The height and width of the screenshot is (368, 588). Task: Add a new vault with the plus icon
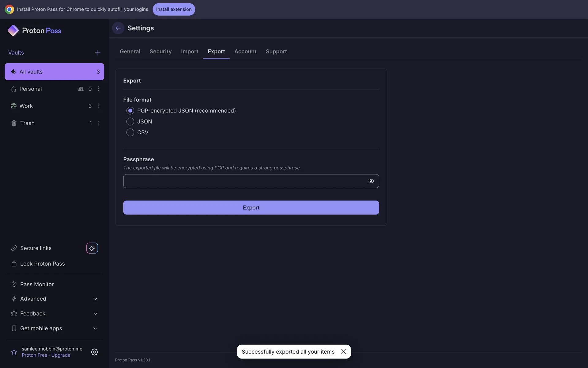pyautogui.click(x=98, y=53)
